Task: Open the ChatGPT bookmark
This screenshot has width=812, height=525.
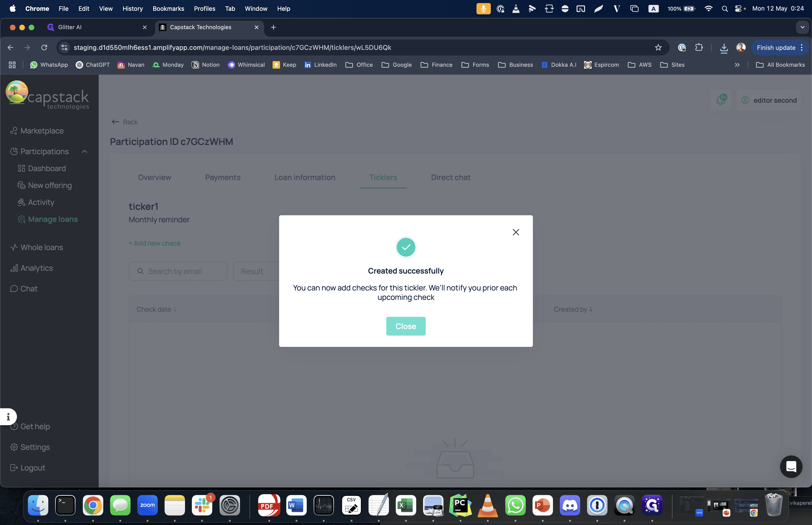Action: pyautogui.click(x=93, y=65)
